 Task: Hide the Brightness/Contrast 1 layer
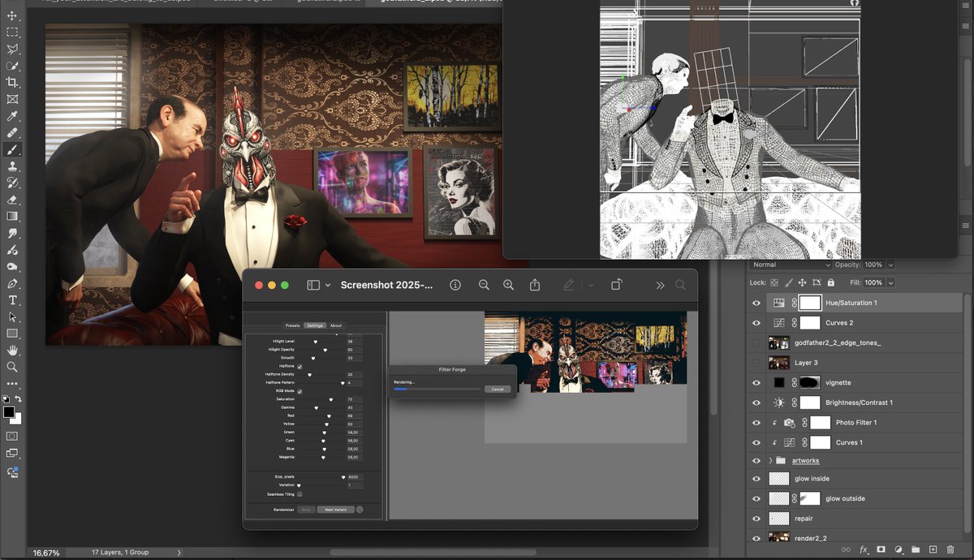tap(756, 403)
